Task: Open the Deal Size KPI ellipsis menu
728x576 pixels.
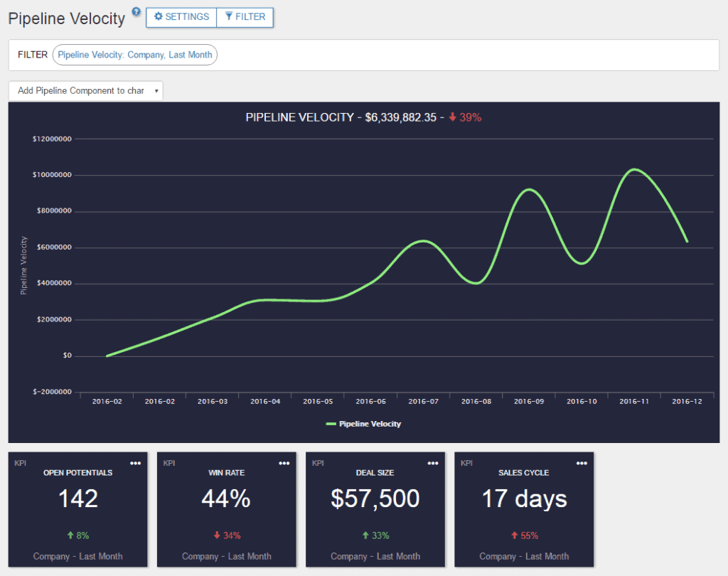Action: (x=433, y=463)
